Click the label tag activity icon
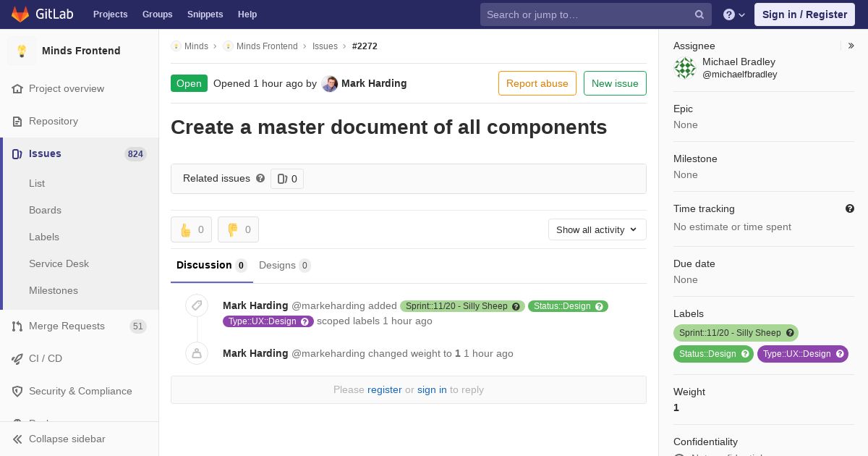This screenshot has width=868, height=456. pos(197,305)
